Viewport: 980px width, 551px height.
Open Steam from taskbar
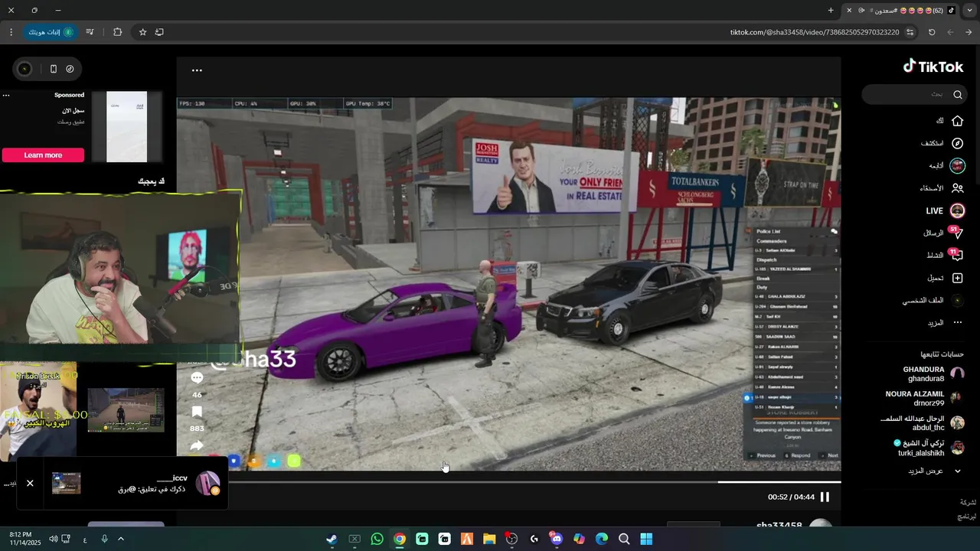coord(332,539)
